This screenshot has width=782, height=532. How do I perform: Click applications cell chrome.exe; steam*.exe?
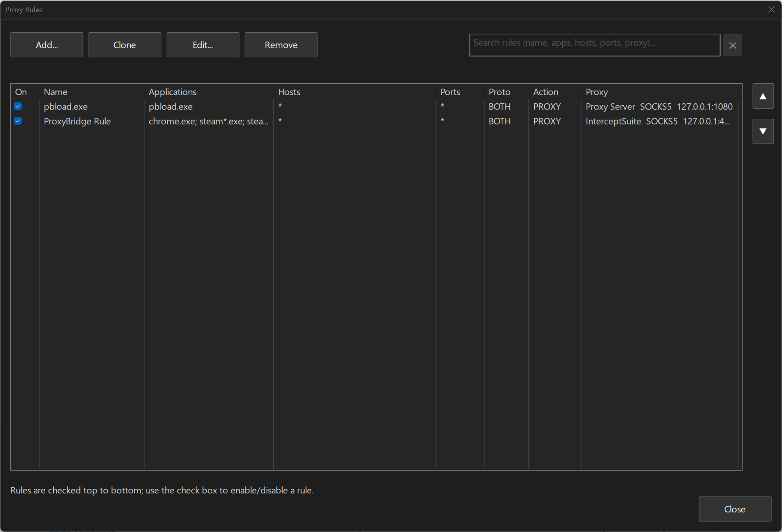(208, 121)
